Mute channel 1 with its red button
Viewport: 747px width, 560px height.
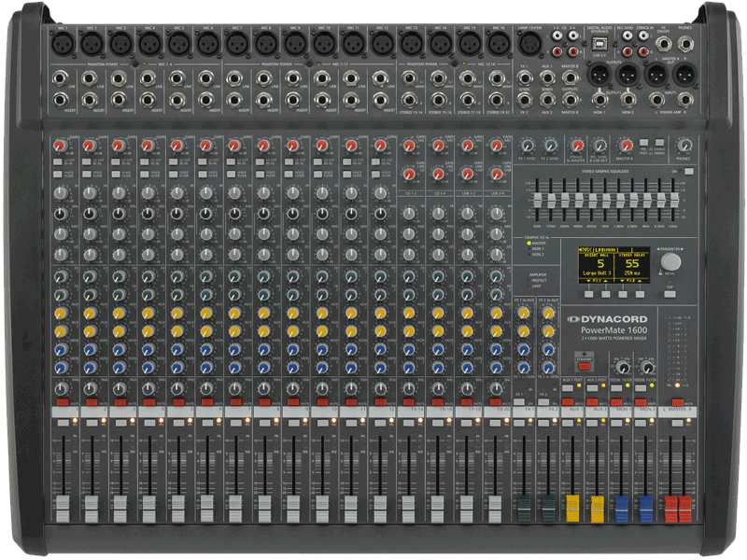63,402
